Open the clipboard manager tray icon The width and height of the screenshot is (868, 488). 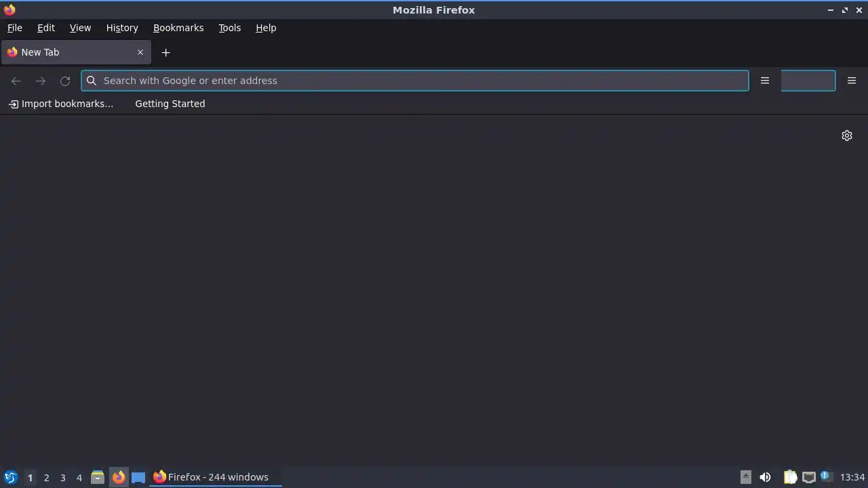790,477
